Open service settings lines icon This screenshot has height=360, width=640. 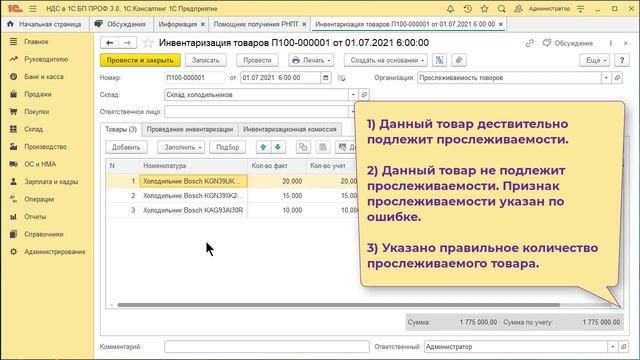(x=580, y=9)
